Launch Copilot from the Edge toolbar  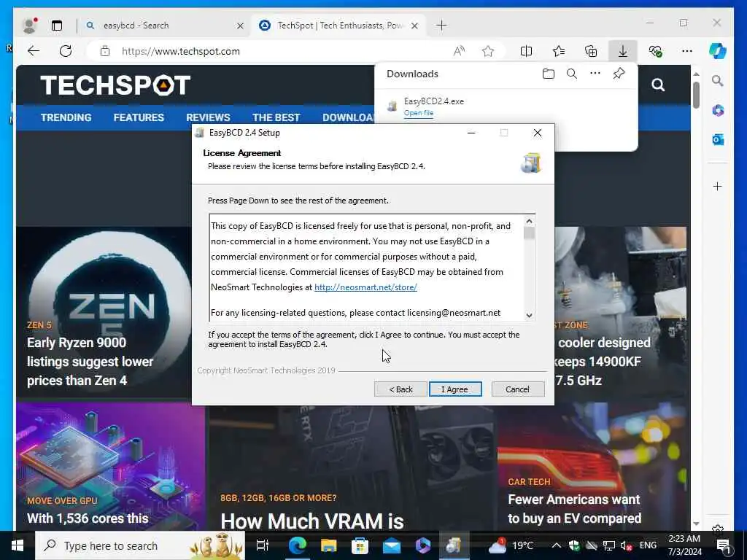(x=718, y=51)
